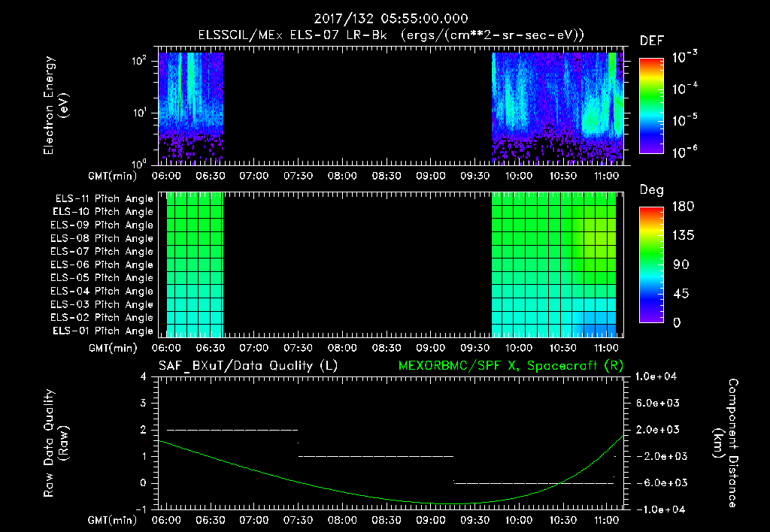The image size is (770, 532).
Task: Select the "ELS-01 Pitch Angle" row label
Action: [103, 331]
